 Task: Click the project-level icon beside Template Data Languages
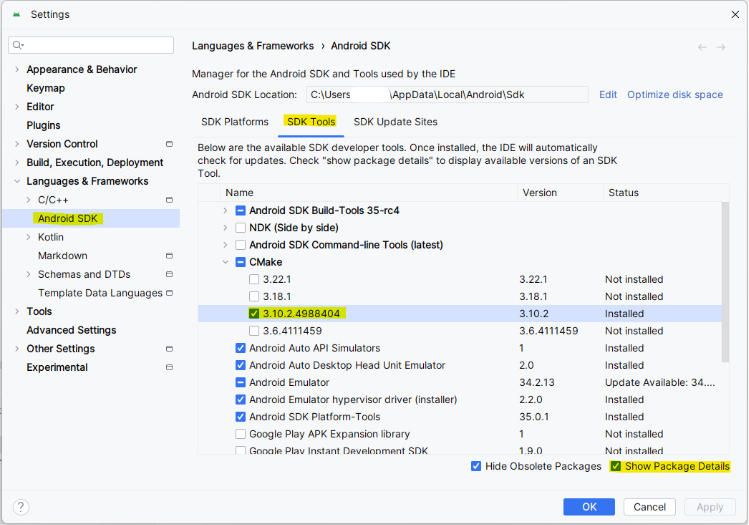[x=169, y=293]
